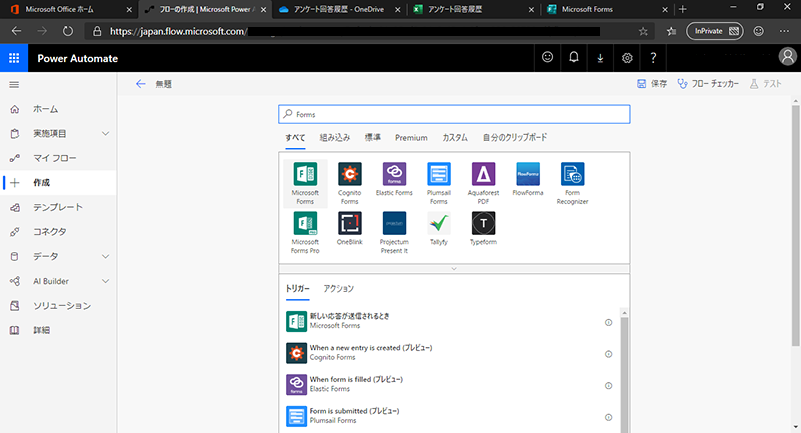Toggle the hamburger navigation menu

pyautogui.click(x=14, y=84)
